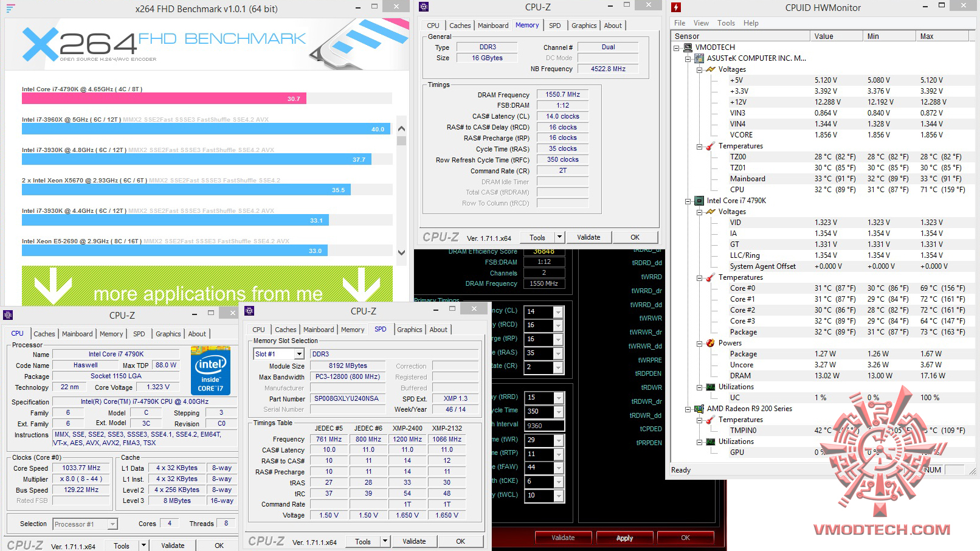980x551 pixels.
Task: Open the Help menu in HWMonitor
Action: point(751,23)
